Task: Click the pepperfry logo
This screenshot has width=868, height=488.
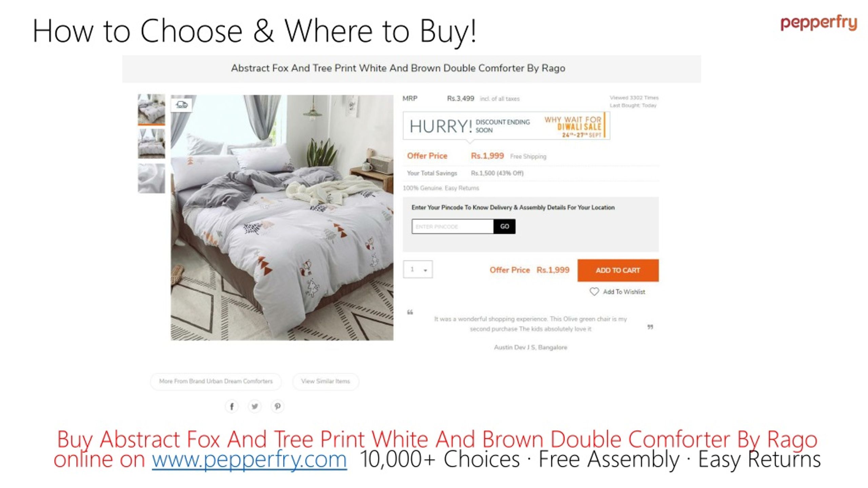Action: click(818, 23)
